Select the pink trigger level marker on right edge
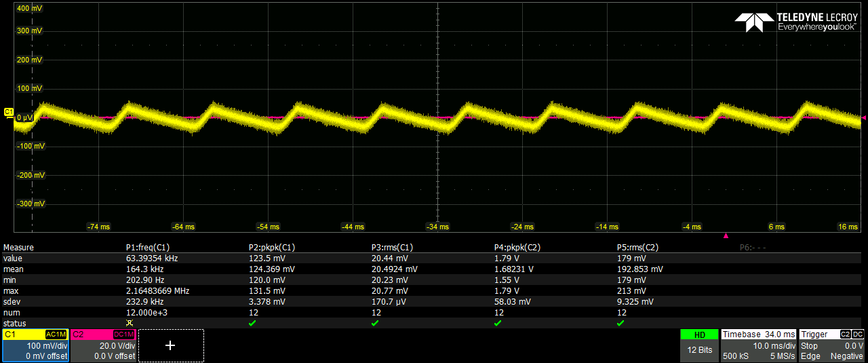Screen dimensions: 868x363 863,118
